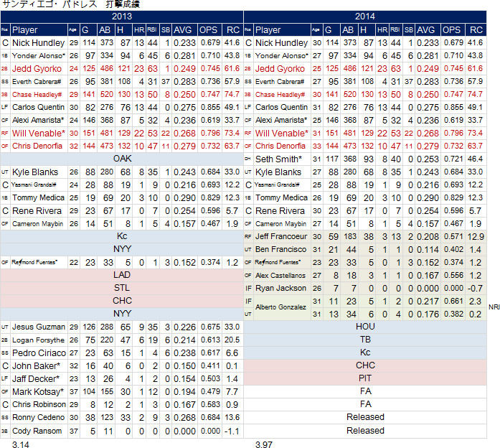
Task: Click Cameron Maybin in the 2014 table
Action: (282, 224)
